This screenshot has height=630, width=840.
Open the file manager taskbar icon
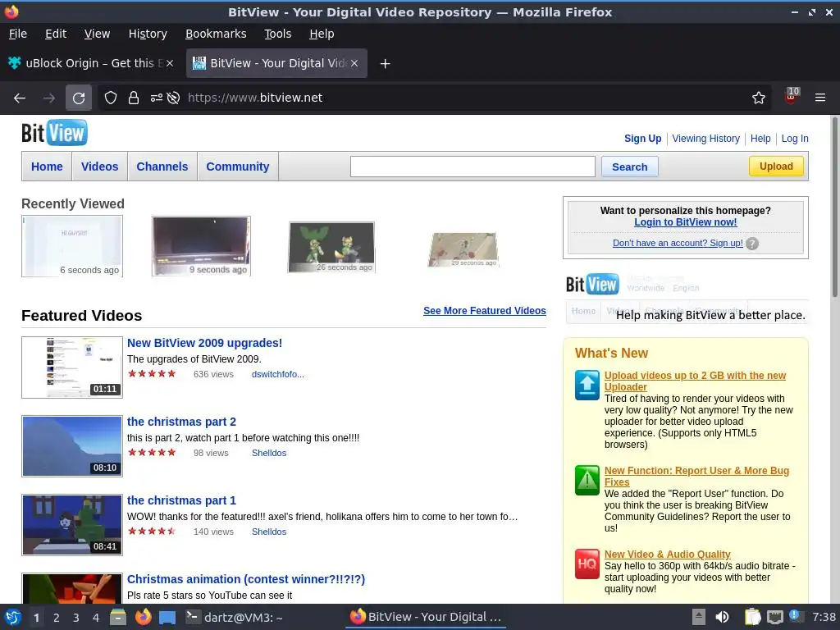pos(117,617)
